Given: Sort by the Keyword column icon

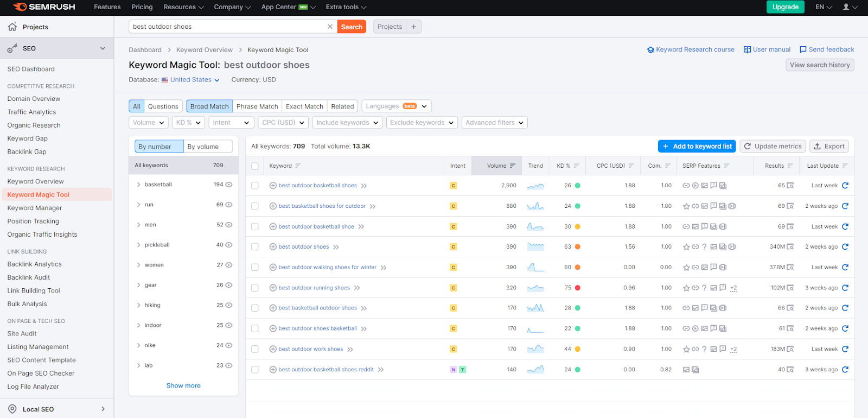Looking at the screenshot, I should [x=298, y=166].
